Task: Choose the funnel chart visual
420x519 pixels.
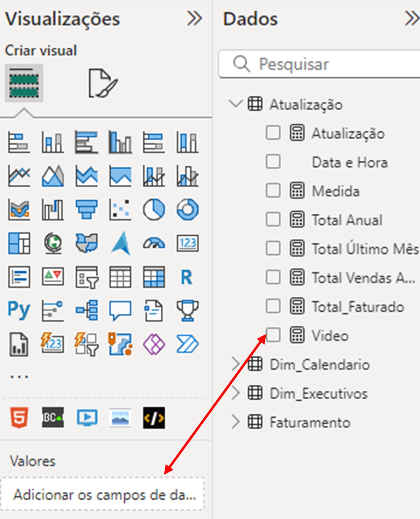Action: pyautogui.click(x=86, y=209)
